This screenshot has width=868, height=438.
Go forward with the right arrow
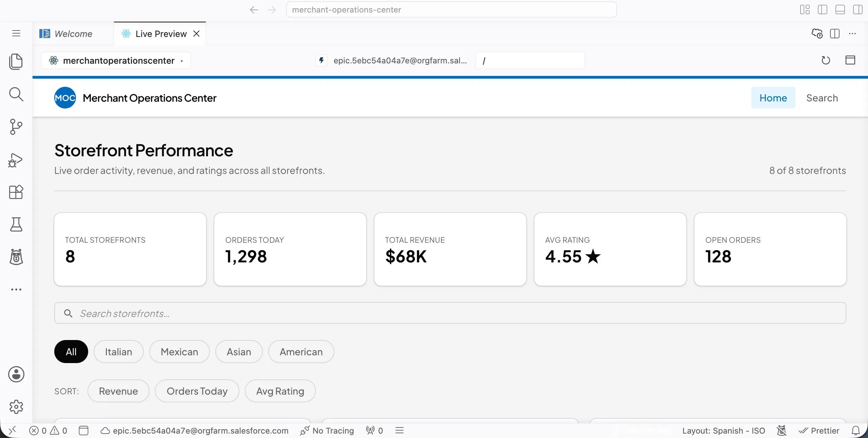click(272, 10)
